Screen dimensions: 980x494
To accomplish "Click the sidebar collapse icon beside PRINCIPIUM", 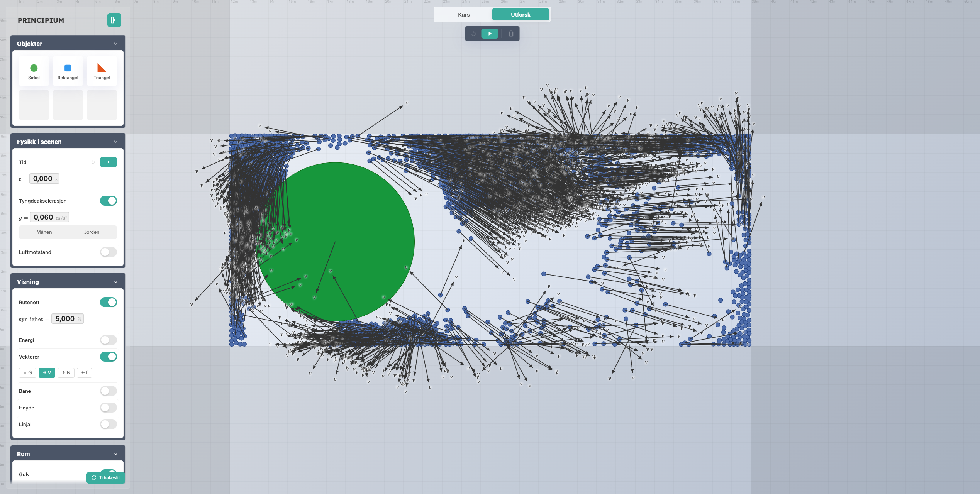I will click(x=114, y=20).
